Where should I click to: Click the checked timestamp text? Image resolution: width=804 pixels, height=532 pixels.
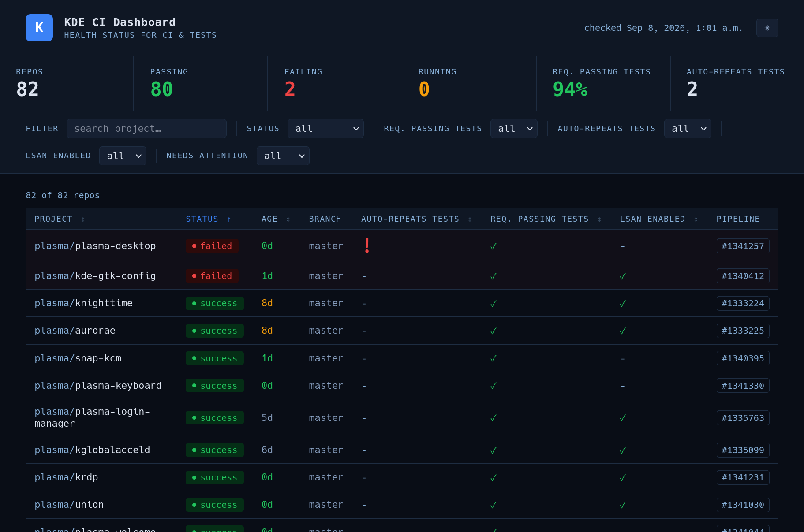[663, 28]
